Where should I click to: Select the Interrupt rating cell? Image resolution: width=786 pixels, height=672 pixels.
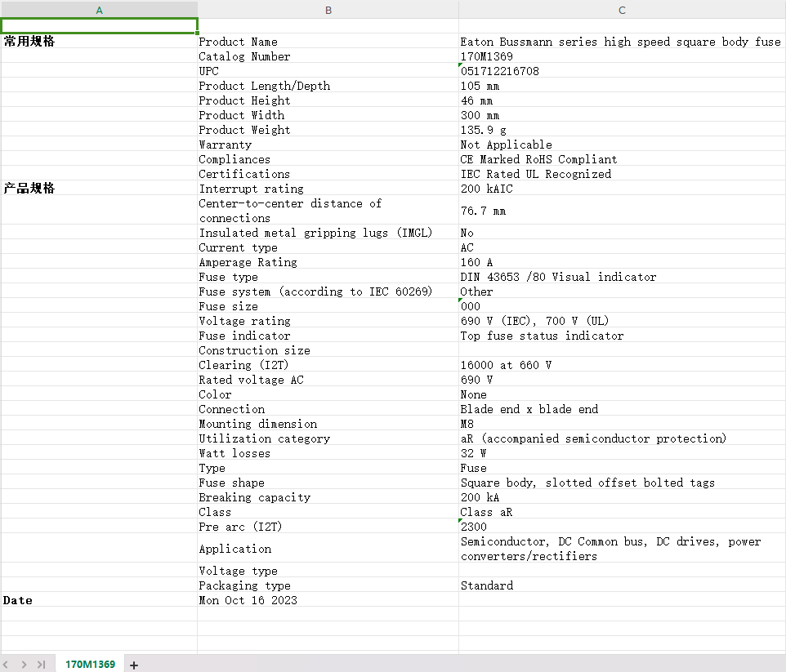coord(328,189)
